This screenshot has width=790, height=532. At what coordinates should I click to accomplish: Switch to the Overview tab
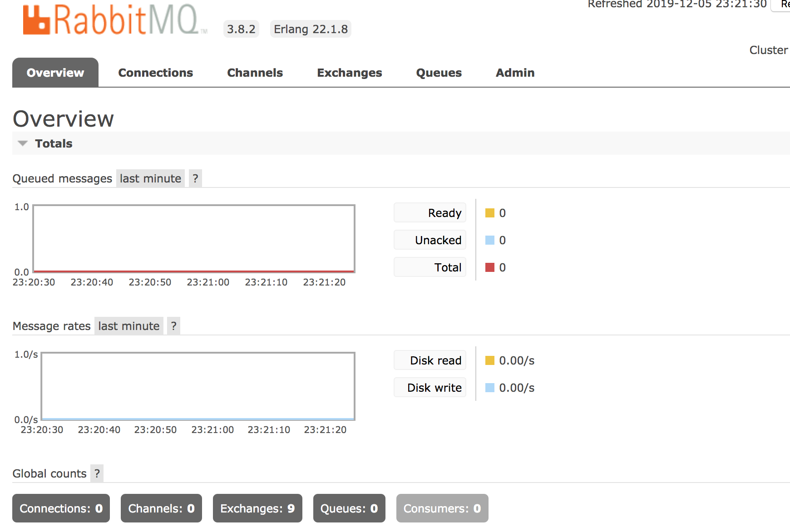55,73
